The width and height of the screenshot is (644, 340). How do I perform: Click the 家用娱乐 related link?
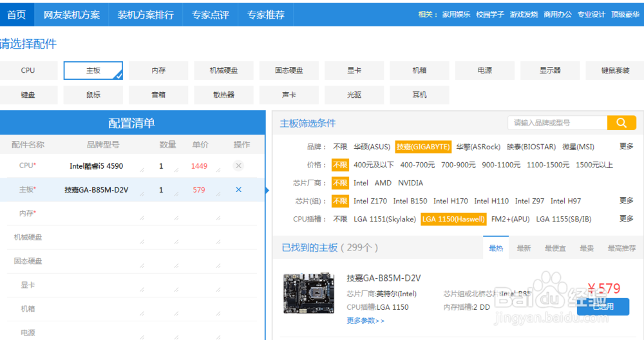click(456, 15)
